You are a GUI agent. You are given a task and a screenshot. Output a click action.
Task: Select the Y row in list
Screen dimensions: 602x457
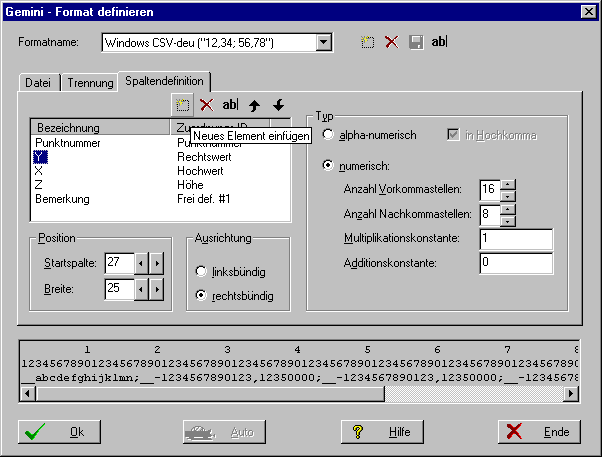tap(160, 157)
